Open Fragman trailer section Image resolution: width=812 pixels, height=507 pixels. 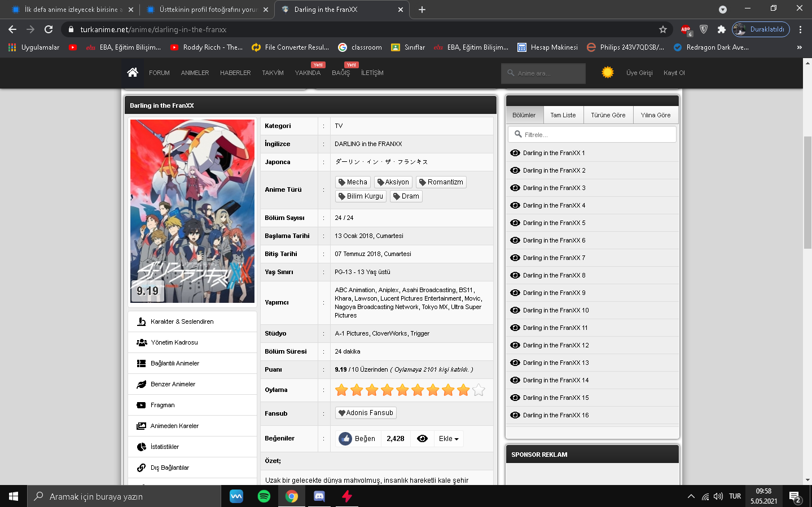click(x=192, y=405)
